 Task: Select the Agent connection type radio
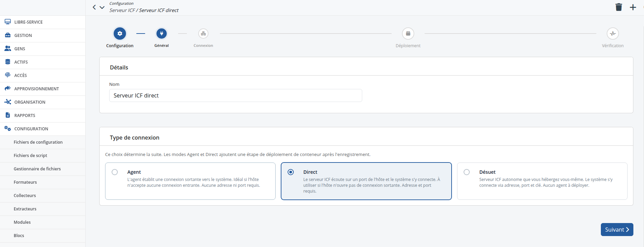115,172
